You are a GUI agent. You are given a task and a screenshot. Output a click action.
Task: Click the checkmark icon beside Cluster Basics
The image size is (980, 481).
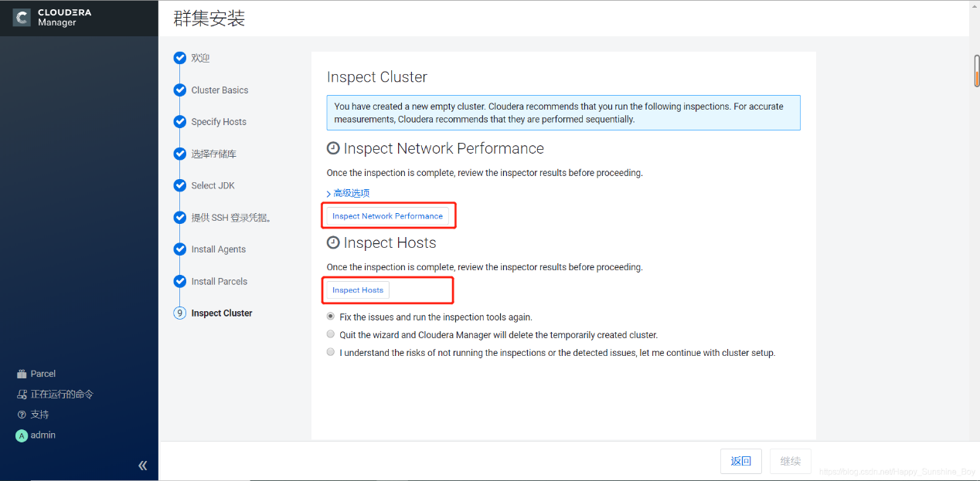(x=180, y=90)
